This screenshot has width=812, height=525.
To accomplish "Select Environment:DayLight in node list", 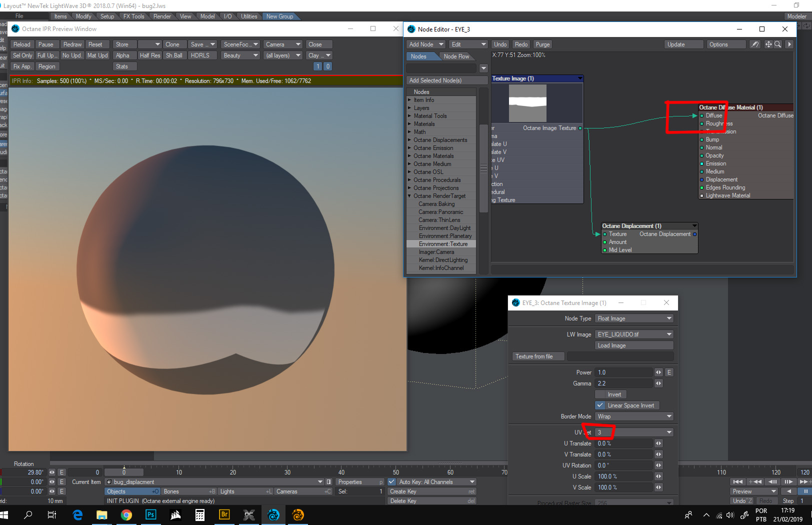I will click(444, 228).
